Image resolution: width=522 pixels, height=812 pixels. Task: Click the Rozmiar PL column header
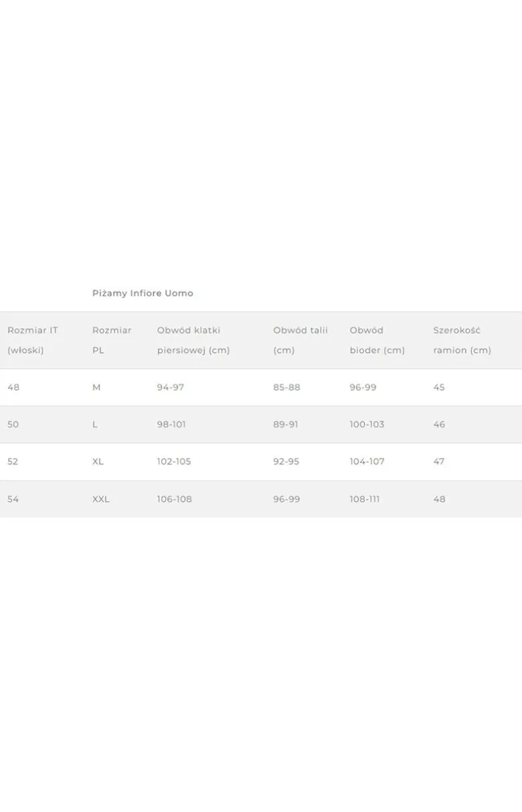pos(112,340)
